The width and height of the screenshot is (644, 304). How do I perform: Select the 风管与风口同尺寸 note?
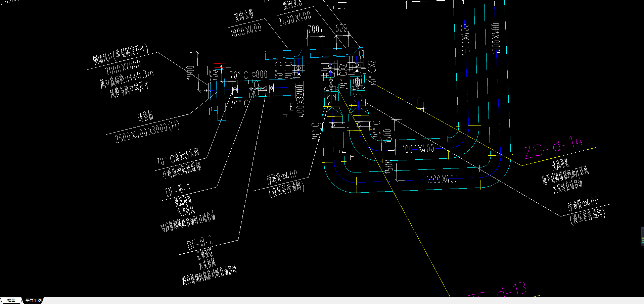pyautogui.click(x=129, y=89)
